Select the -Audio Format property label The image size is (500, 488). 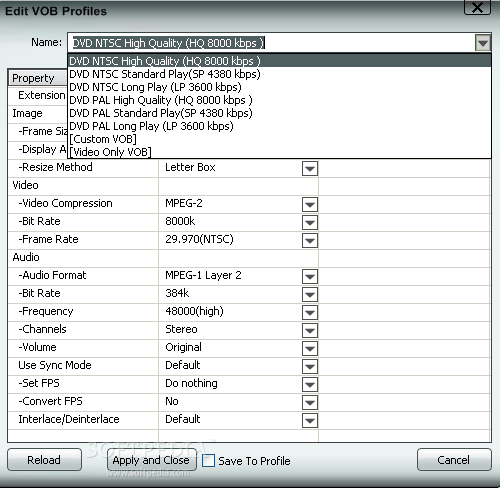52,275
